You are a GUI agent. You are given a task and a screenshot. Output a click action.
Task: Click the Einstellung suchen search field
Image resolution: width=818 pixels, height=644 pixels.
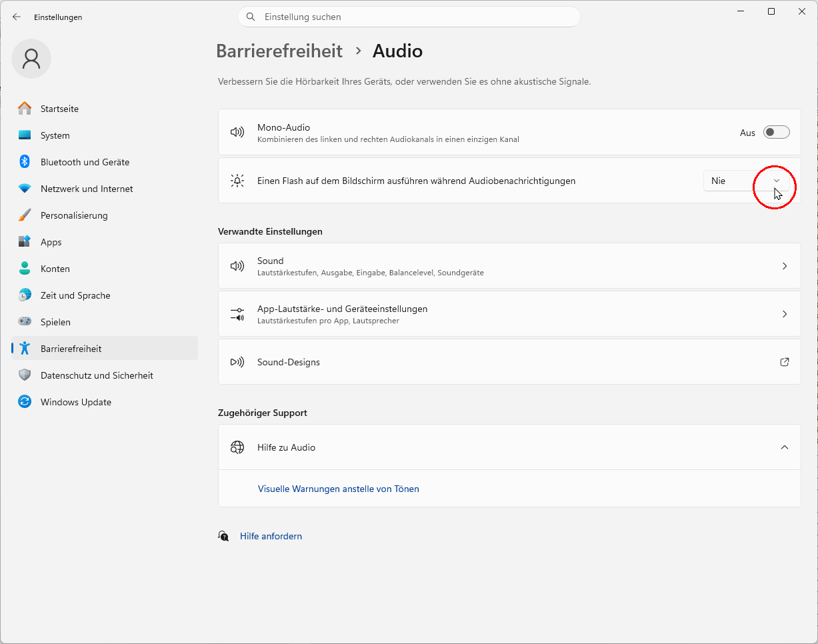(x=409, y=17)
